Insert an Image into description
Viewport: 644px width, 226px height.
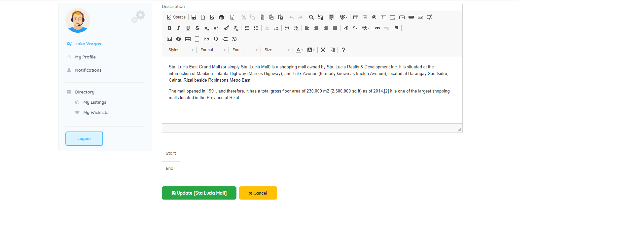coord(169,39)
